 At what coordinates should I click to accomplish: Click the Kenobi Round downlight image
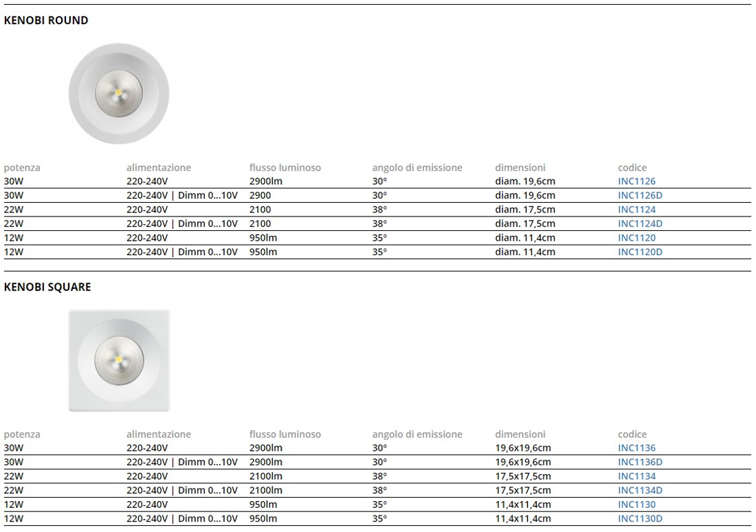(x=119, y=93)
